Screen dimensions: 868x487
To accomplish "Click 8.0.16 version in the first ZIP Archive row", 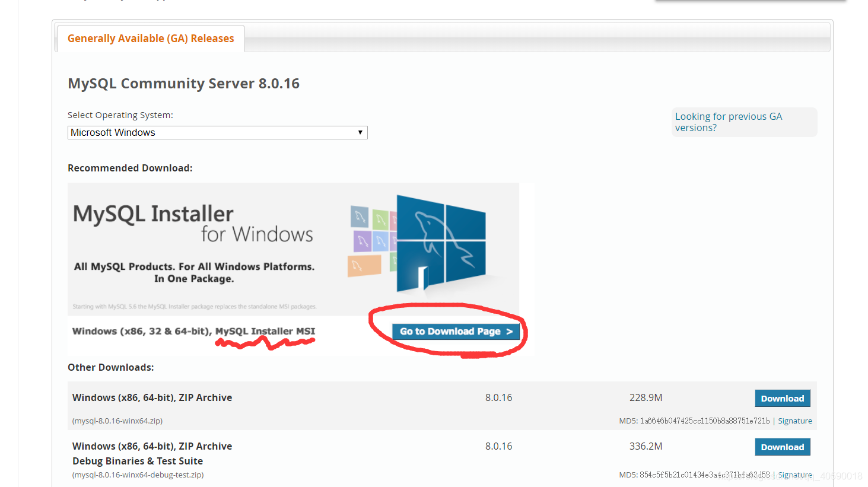I will click(498, 397).
